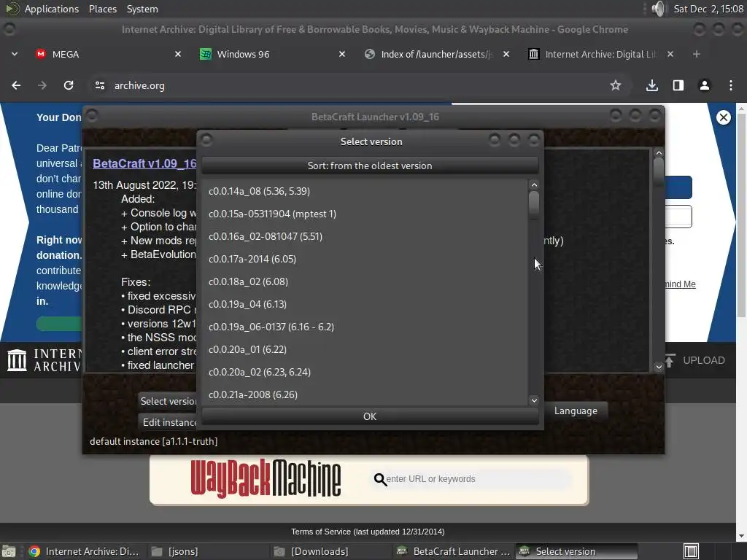The width and height of the screenshot is (747, 560).
Task: Switch to the Internet Archive tab
Action: click(600, 54)
